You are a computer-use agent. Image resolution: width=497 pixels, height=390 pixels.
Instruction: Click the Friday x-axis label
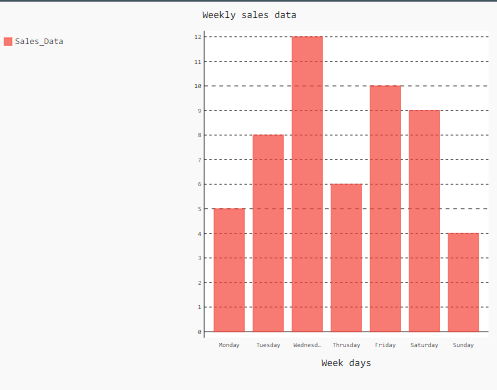385,345
